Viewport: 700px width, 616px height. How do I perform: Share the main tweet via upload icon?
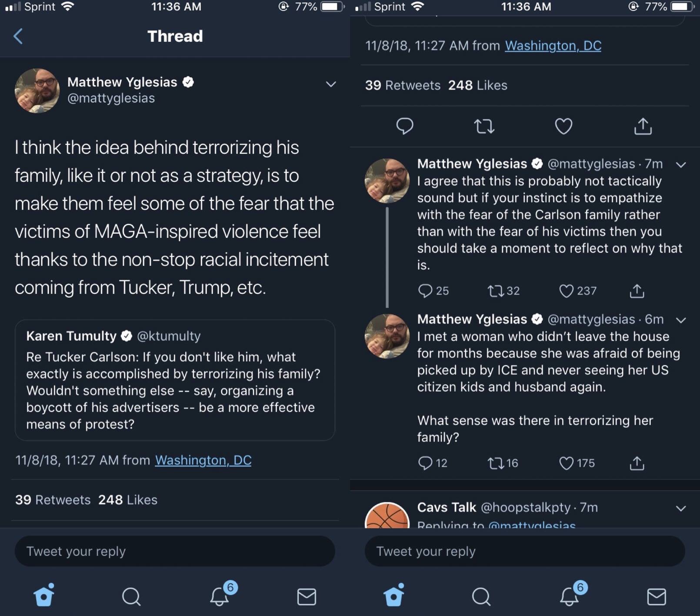pos(643,127)
